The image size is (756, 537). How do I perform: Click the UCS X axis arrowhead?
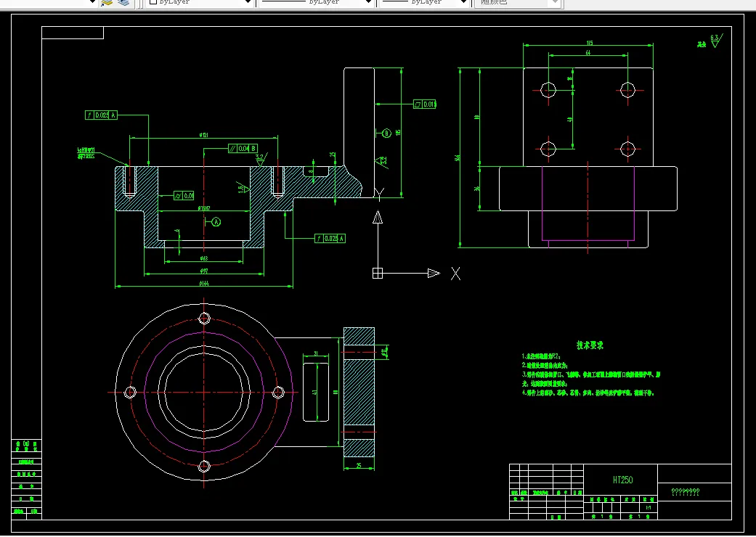click(x=434, y=273)
